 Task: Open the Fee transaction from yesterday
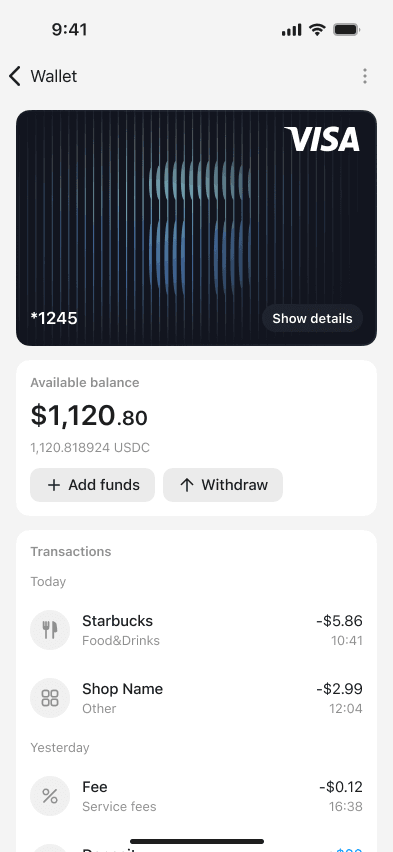point(196,796)
